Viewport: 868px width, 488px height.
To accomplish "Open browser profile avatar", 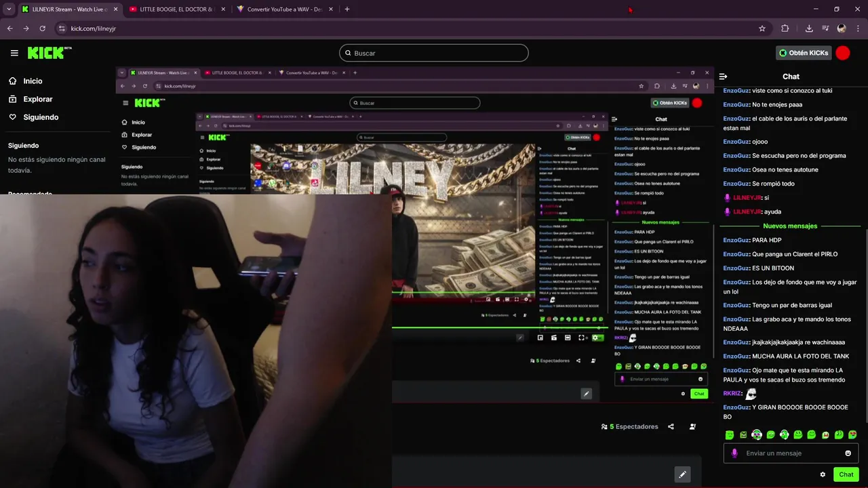I will 842,28.
